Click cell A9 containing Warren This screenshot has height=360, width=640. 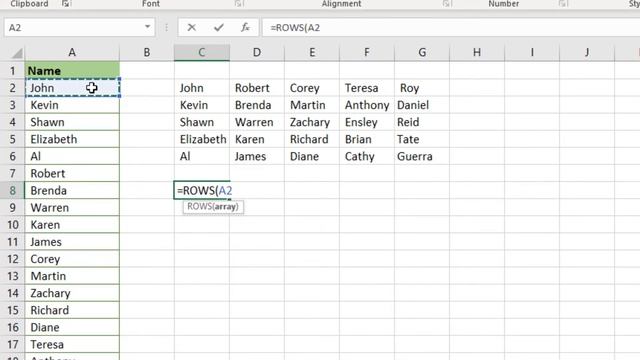pyautogui.click(x=72, y=208)
